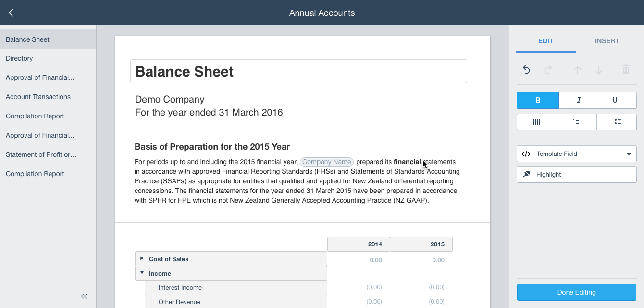This screenshot has width=644, height=308.
Task: Select the Interest Income row
Action: pyautogui.click(x=236, y=287)
